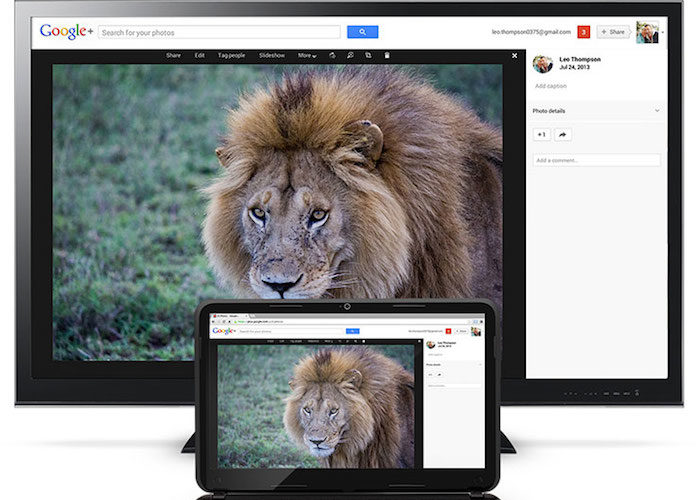
Task: Click the zoom magnifier icon in toolbar
Action: tap(350, 56)
